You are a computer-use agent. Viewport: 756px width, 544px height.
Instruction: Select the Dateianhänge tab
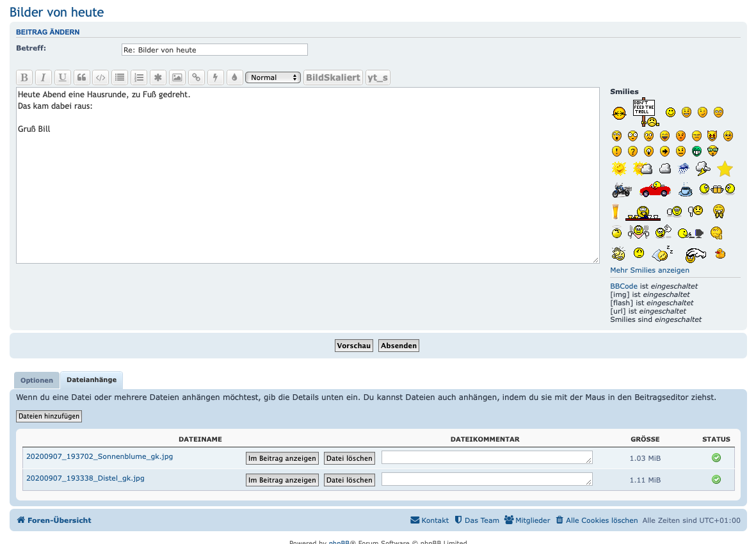tap(92, 380)
